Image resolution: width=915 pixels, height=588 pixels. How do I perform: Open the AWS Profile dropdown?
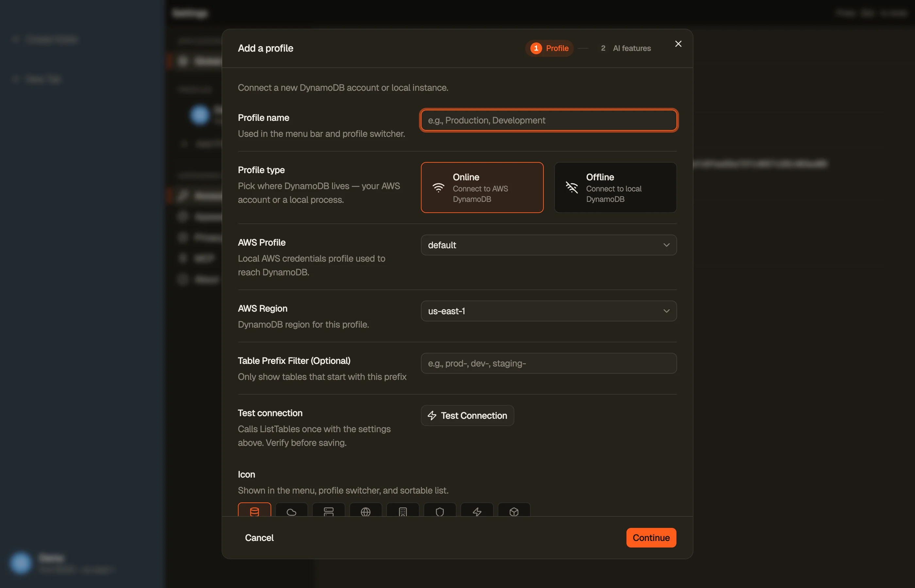tap(548, 245)
